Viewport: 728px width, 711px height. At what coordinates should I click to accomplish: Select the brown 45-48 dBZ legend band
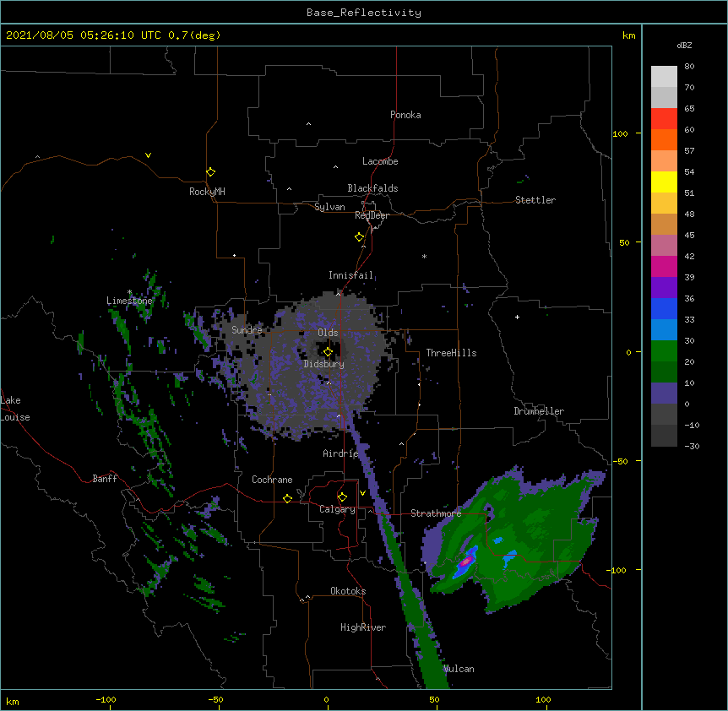pyautogui.click(x=664, y=224)
